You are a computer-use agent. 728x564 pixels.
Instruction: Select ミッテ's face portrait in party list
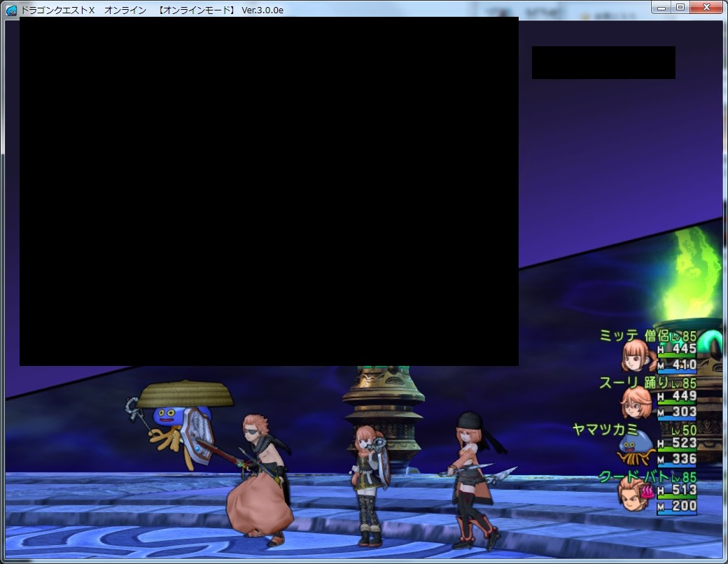[x=638, y=356]
